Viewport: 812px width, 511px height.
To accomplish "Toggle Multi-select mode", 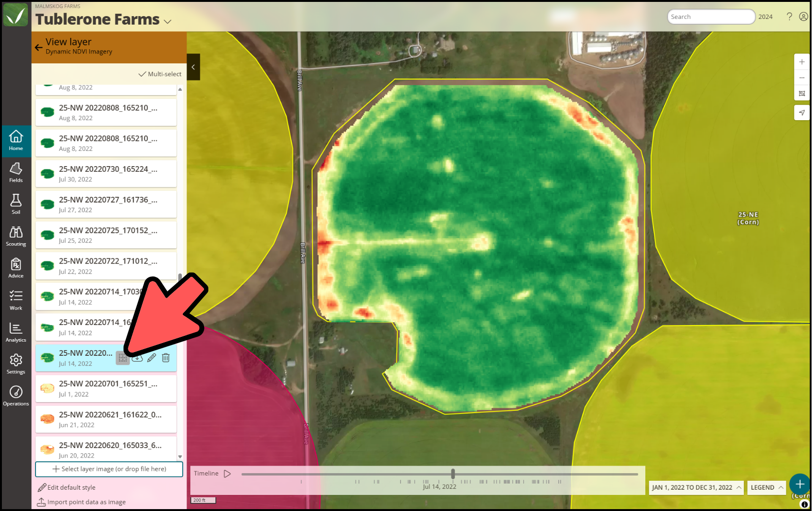I will click(x=160, y=74).
